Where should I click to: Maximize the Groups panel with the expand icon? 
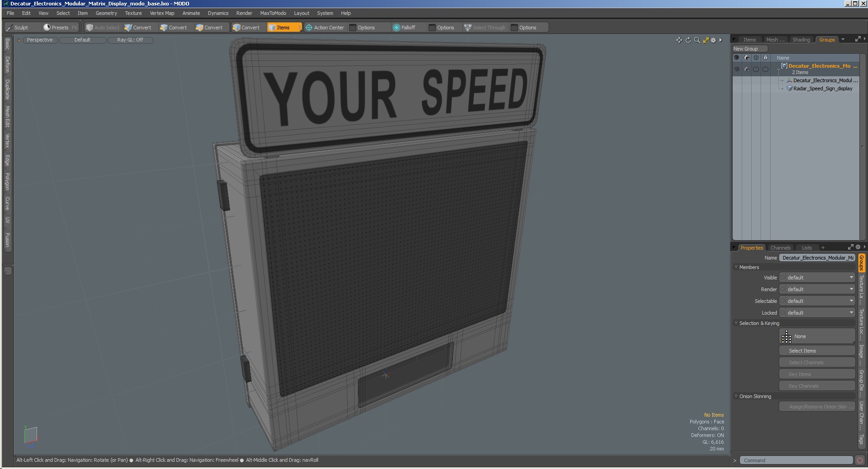pos(858,39)
